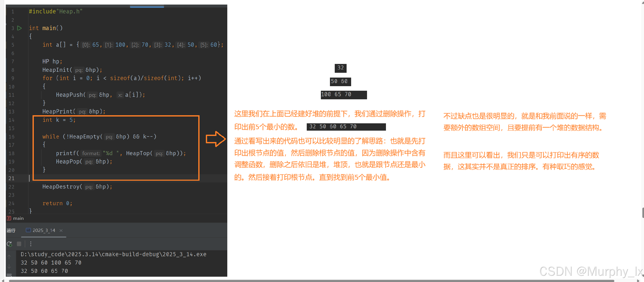Click the red 'f' function icon in breadcrumb
Screen dimensions: 644x282
[x=9, y=218]
